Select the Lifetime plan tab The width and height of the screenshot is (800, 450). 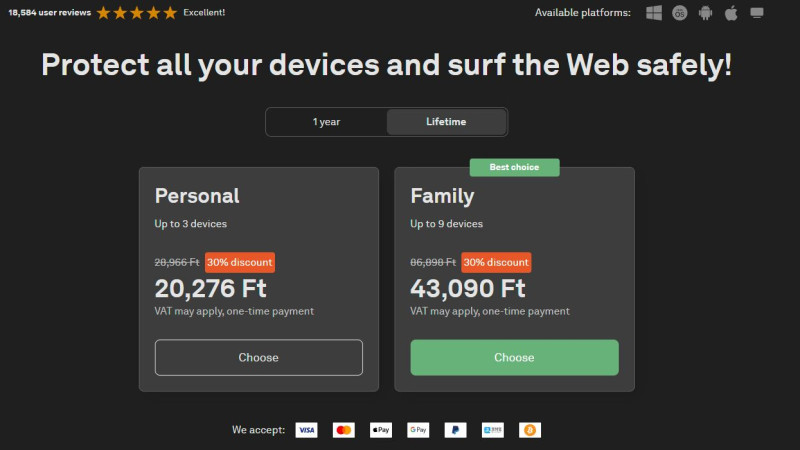(x=446, y=122)
